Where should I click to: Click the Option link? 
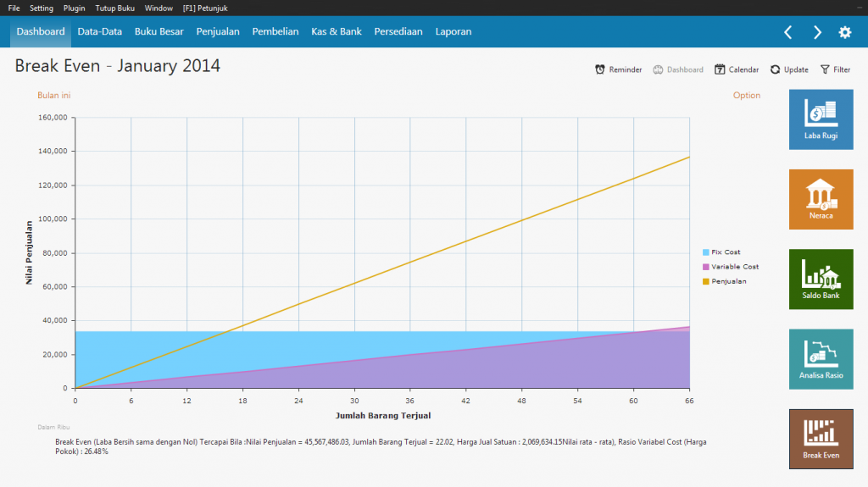[x=746, y=96]
